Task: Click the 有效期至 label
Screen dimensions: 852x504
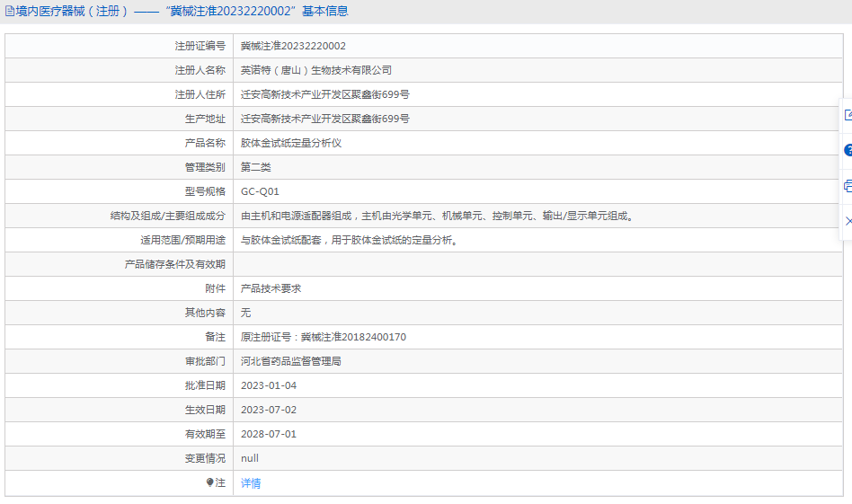Action: [205, 434]
